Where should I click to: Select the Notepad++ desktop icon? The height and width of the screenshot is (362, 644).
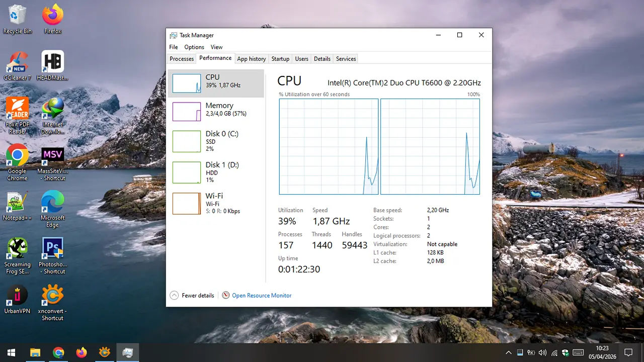17,206
